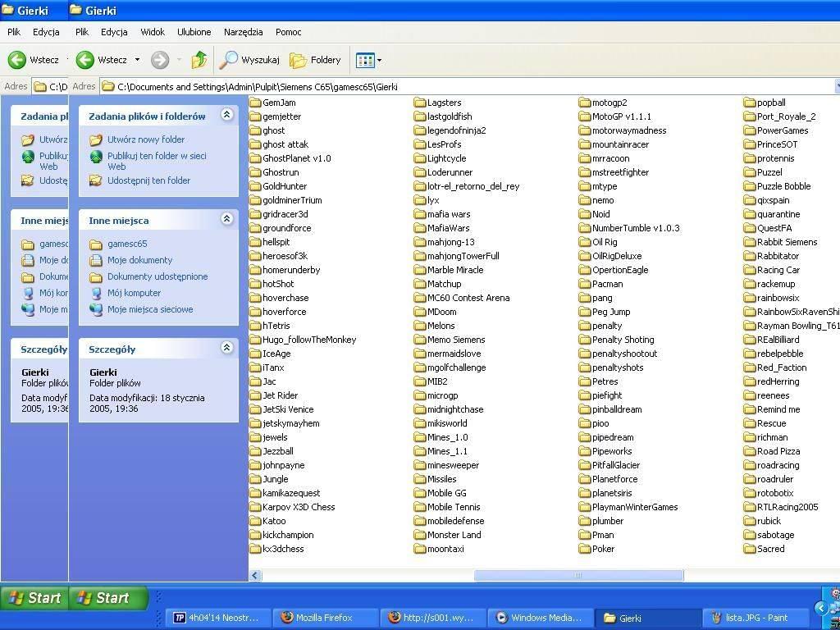Open the green Start button
Screen dimensions: 840x630
point(107,598)
